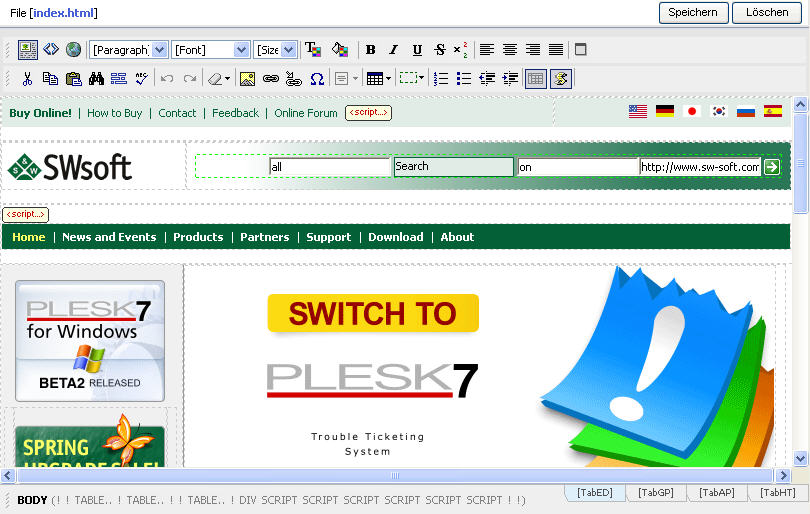
Task: Switch to HTML source code view
Action: pos(51,50)
